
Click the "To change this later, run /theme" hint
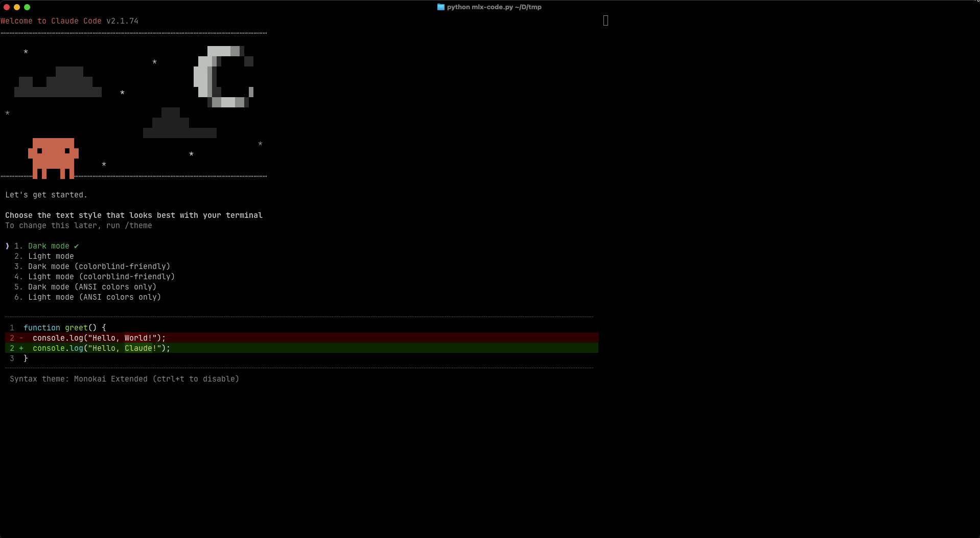[x=79, y=226]
